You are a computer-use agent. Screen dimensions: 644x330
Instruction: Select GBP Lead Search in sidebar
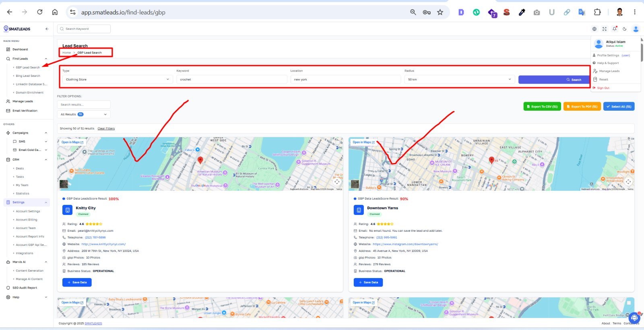point(28,68)
